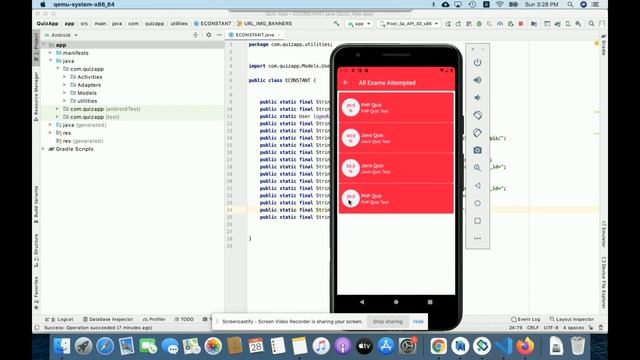640x360 pixels.
Task: Open the app run configuration dropdown
Action: (359, 24)
